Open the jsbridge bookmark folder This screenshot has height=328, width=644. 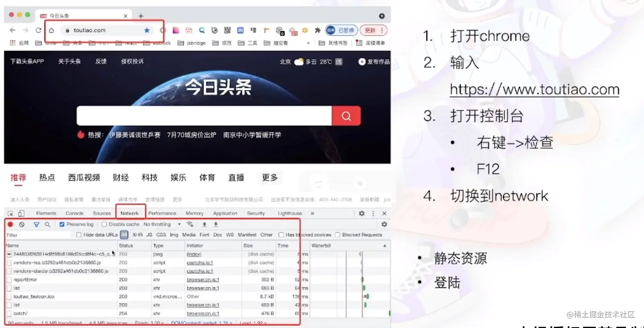(191, 43)
